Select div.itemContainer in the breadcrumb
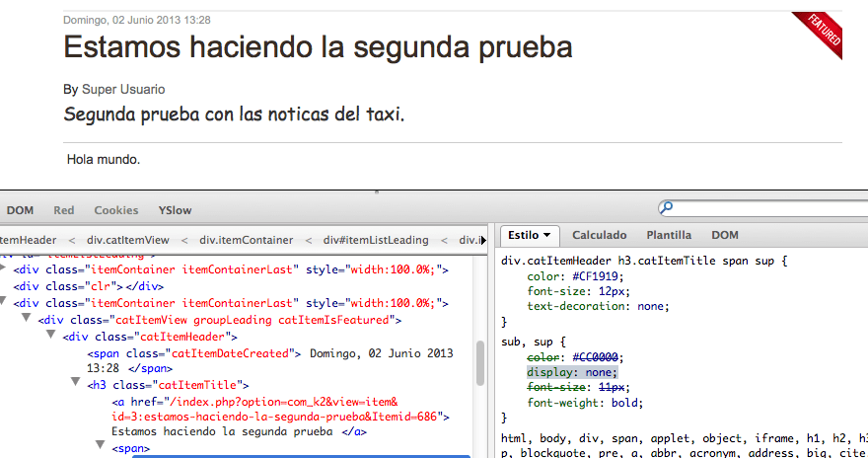The image size is (868, 458). [247, 240]
